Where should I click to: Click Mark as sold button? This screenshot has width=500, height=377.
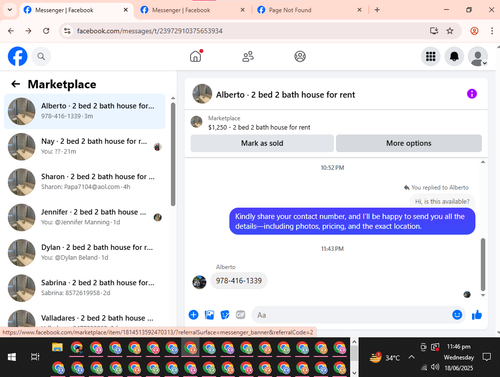pos(262,143)
